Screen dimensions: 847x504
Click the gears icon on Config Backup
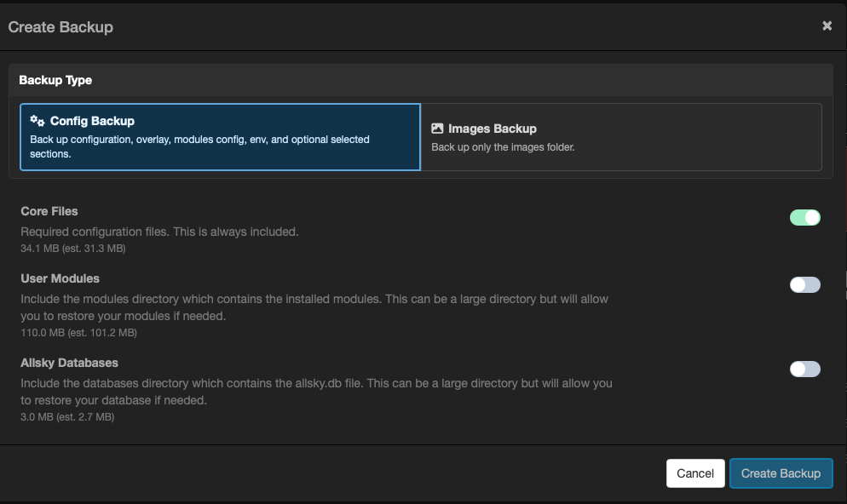click(37, 120)
